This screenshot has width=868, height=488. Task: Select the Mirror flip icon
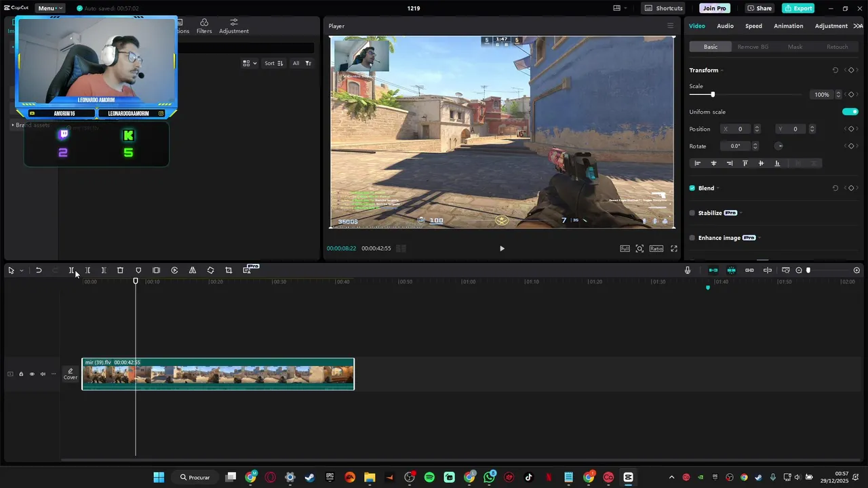(x=193, y=270)
